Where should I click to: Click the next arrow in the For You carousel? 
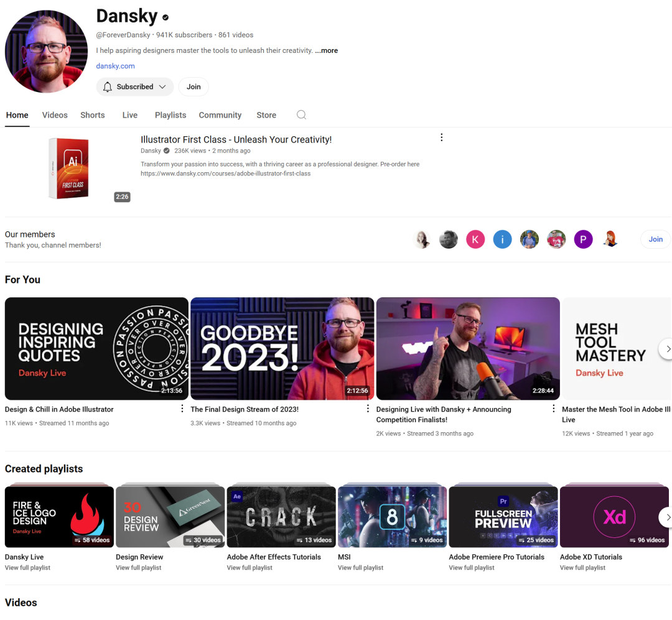pyautogui.click(x=666, y=349)
